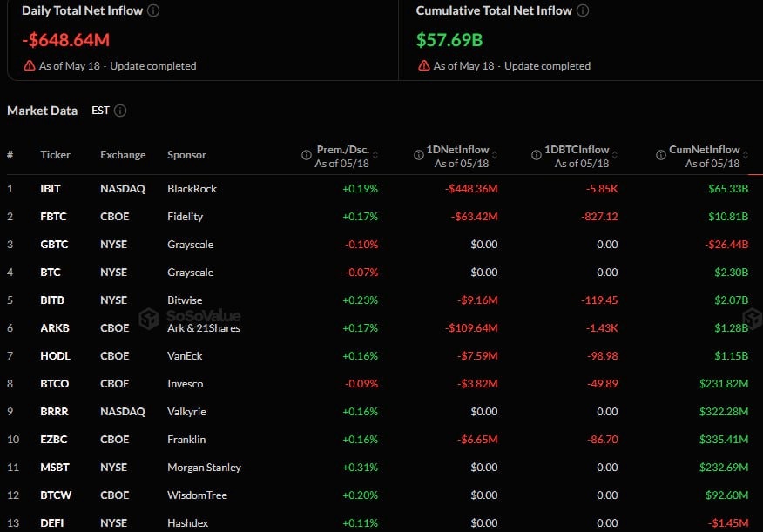
Task: Click warning icon under Cumulative Total Net Inflow
Action: tap(424, 65)
